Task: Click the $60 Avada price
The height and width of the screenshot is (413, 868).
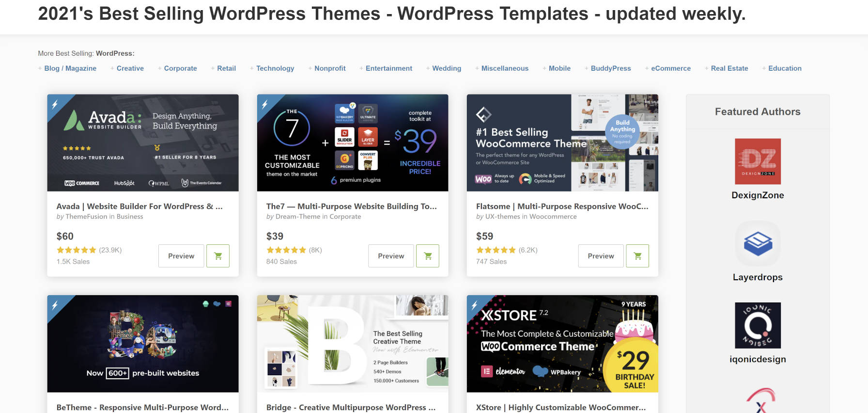Action: coord(65,237)
